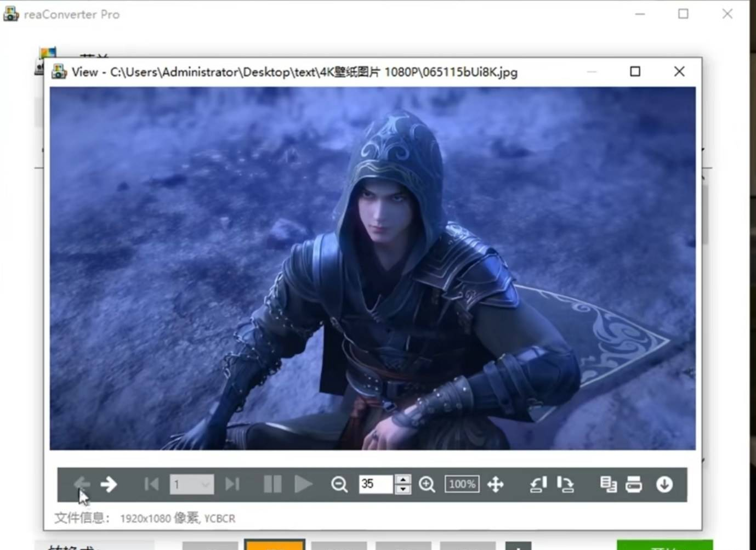Set view to 100% actual size
This screenshot has width=756, height=550.
coord(462,484)
